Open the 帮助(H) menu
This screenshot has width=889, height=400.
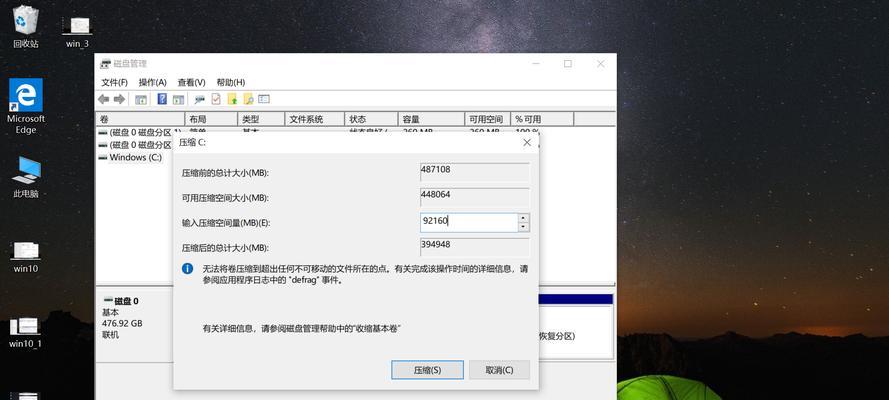pyautogui.click(x=231, y=82)
